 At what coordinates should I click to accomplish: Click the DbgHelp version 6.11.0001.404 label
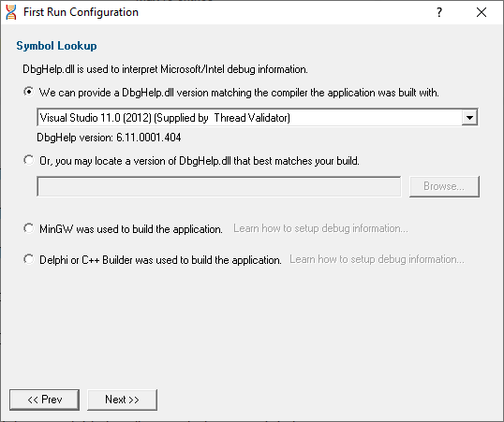click(109, 138)
